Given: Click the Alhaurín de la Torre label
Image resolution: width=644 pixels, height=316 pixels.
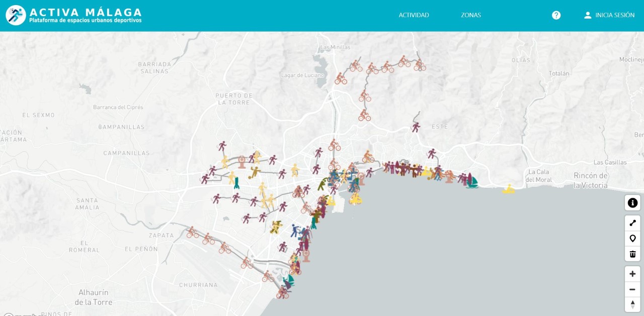Looking at the screenshot, I should (x=94, y=297).
